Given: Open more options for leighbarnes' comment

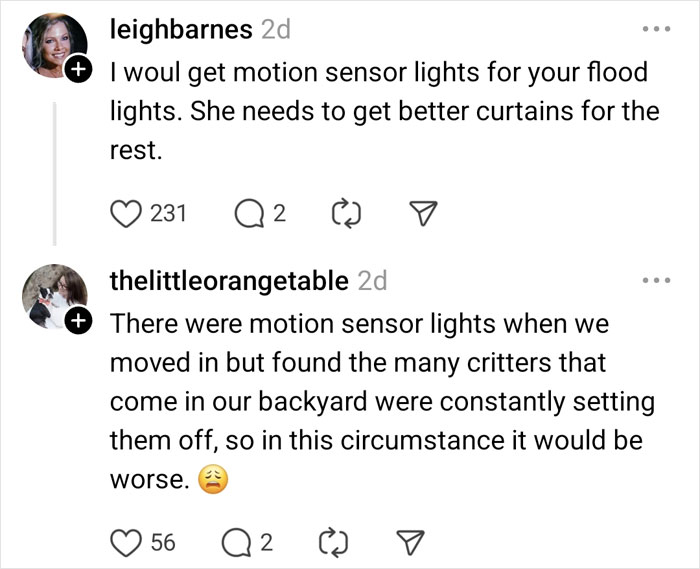Looking at the screenshot, I should click(655, 31).
